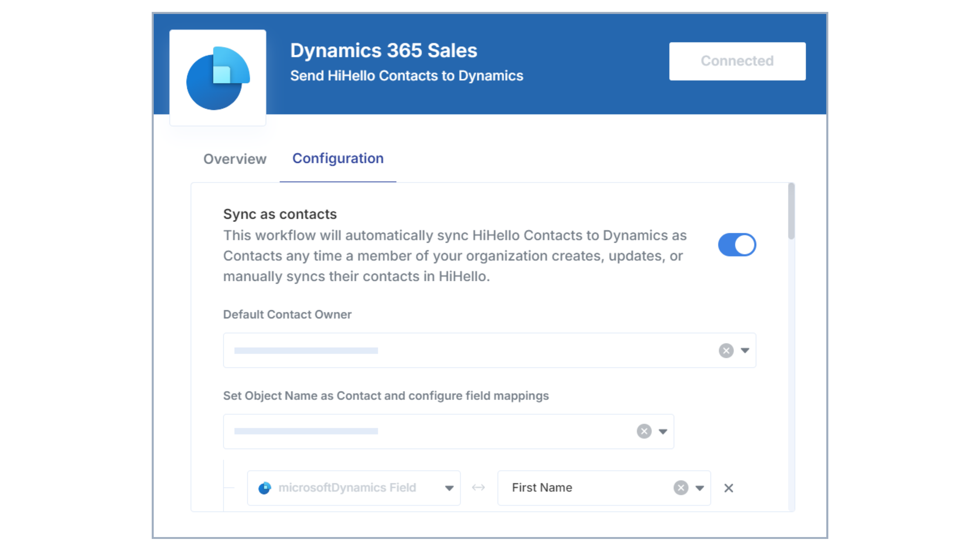Click the configuration panel scrollbar

(x=791, y=211)
